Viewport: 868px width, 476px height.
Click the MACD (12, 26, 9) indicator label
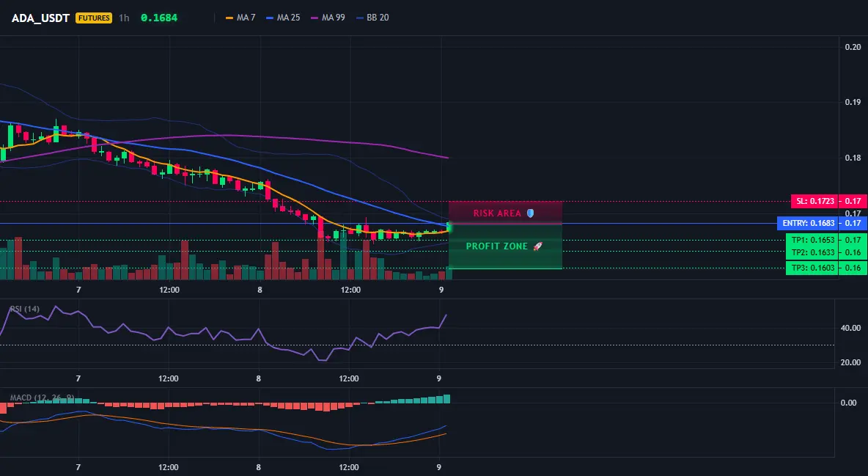[x=42, y=398]
